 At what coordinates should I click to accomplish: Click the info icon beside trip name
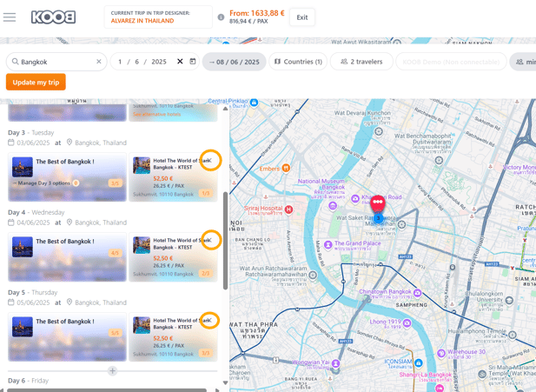(x=221, y=17)
